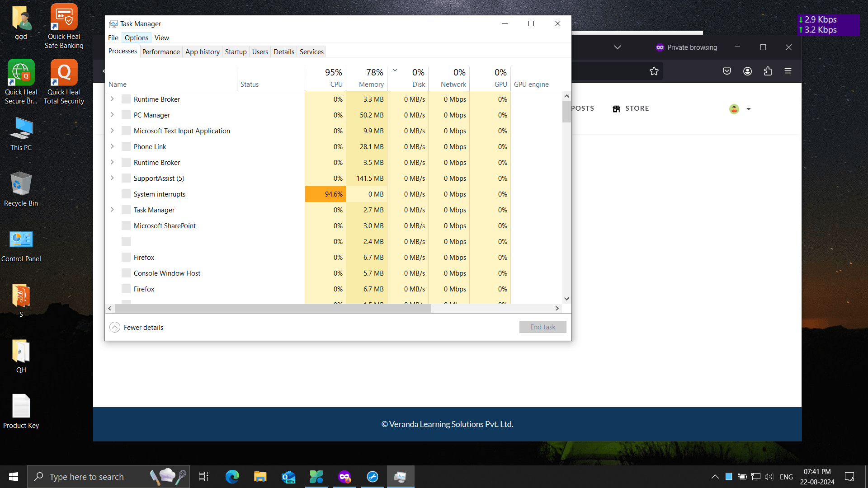Collapse view with Fewer details arrow
Viewport: 868px width, 488px height.
[x=115, y=327]
